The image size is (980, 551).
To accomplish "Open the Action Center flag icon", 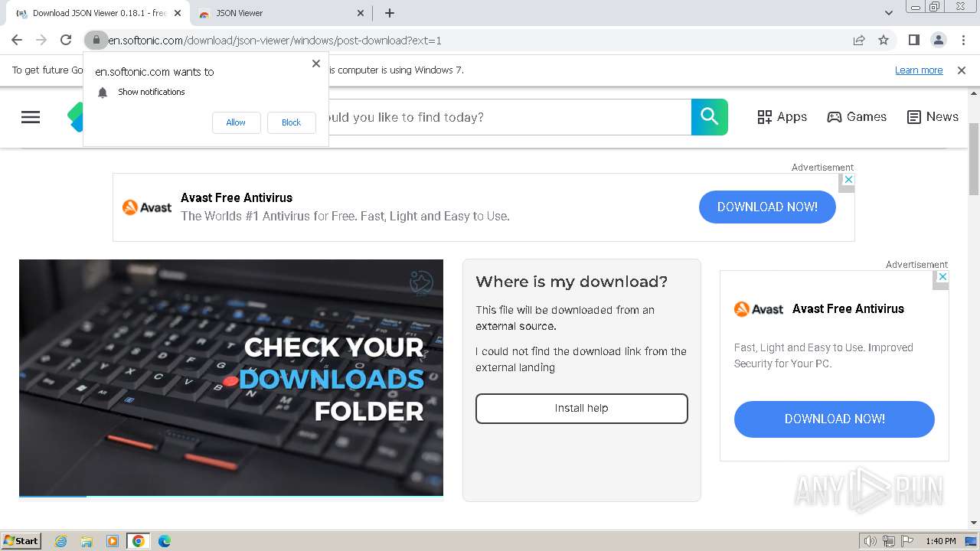I will click(907, 541).
